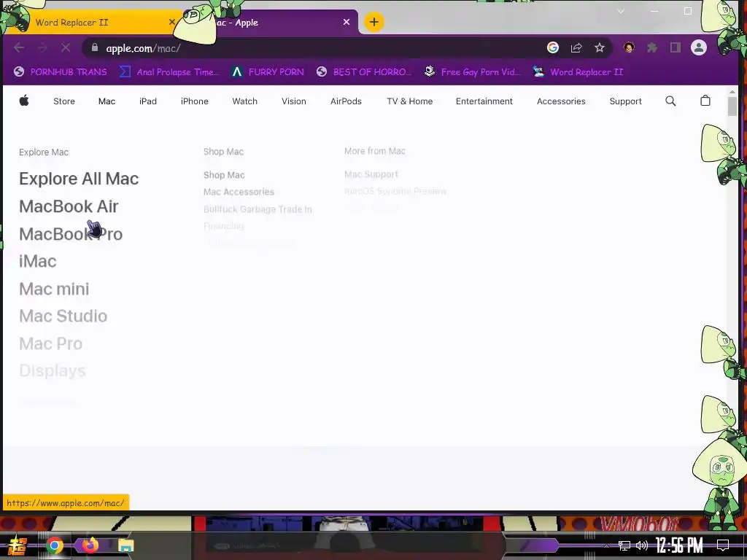Click the address bar URL field

314,48
